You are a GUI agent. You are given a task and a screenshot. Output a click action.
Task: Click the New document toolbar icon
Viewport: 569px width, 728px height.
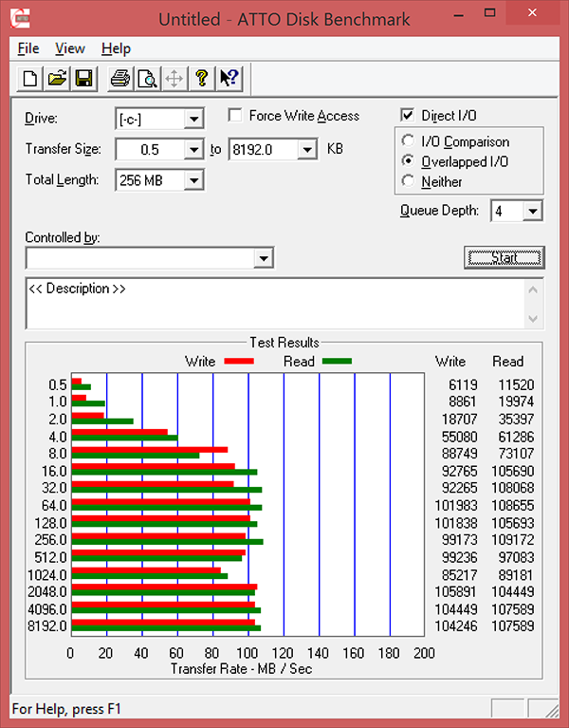coord(30,78)
